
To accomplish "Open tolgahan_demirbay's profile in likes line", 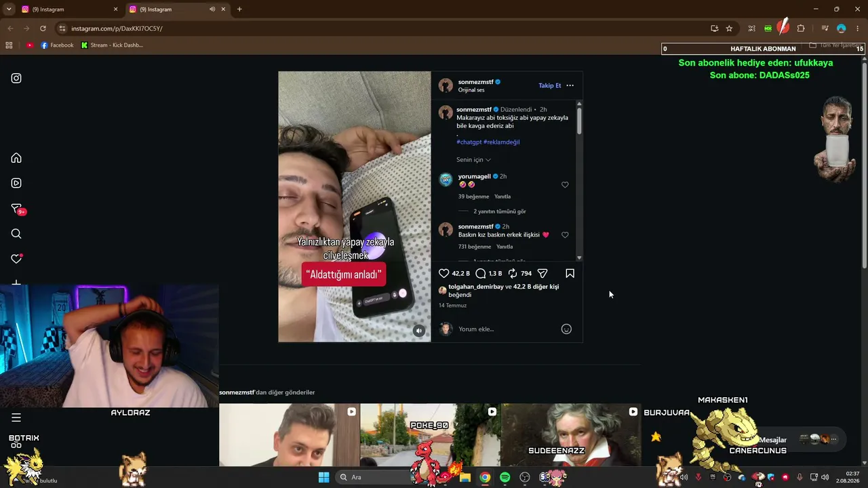I will [x=476, y=287].
